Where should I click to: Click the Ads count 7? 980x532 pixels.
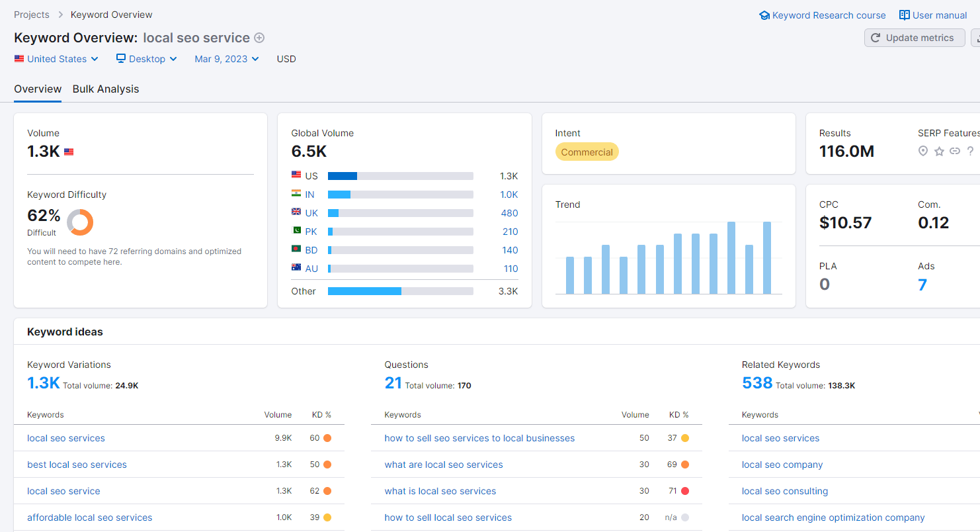pos(922,285)
